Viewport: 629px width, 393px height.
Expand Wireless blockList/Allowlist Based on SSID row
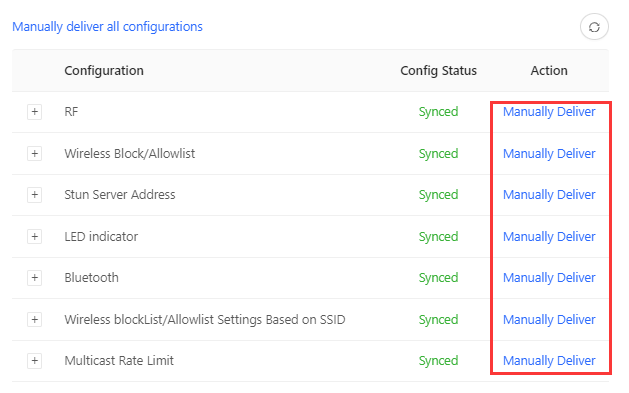34,319
